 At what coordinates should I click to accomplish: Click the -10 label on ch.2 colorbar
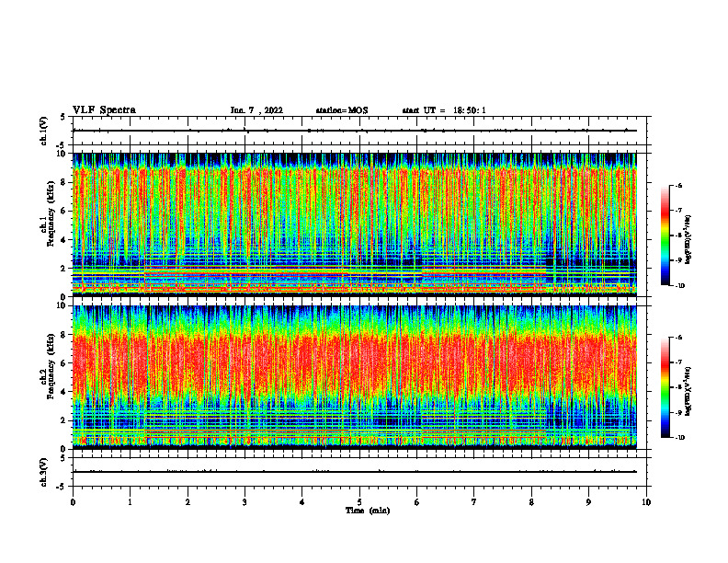pos(679,438)
